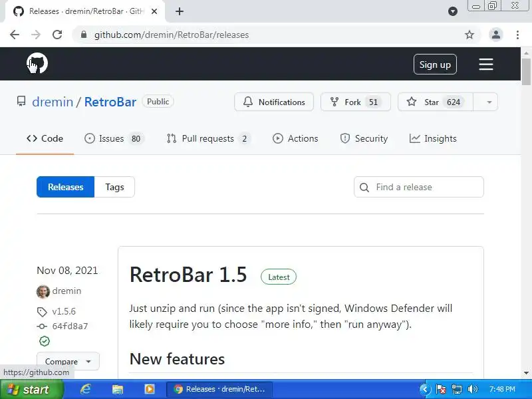Select the Releases toggle button
Image resolution: width=532 pixels, height=399 pixels.
point(65,187)
